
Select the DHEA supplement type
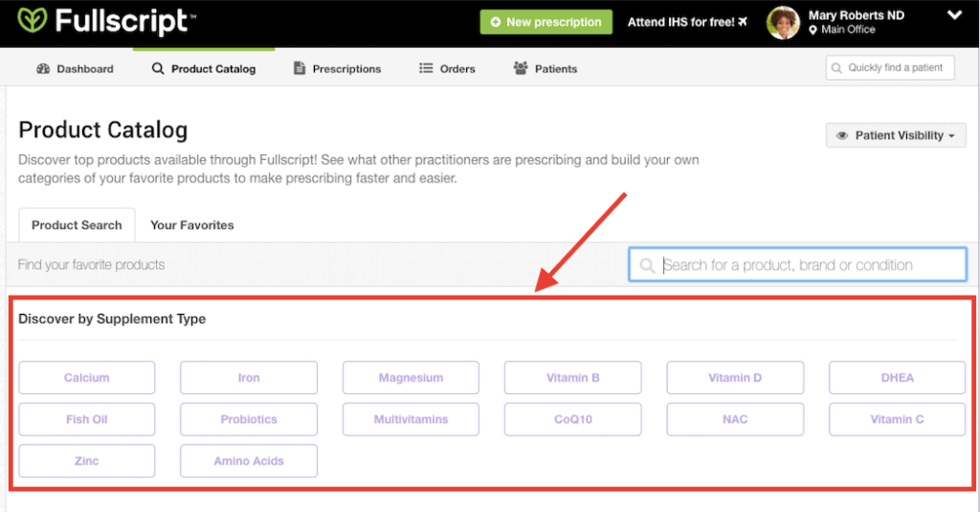(x=898, y=378)
